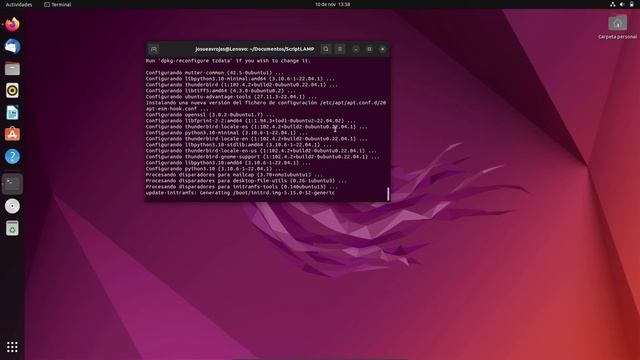Open Firefox from the dock

pyautogui.click(x=12, y=24)
